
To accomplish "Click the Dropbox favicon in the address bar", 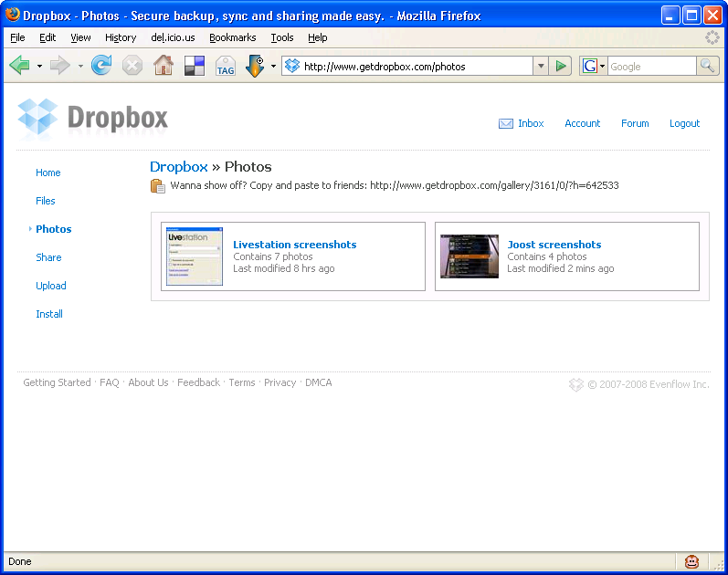I will 292,66.
